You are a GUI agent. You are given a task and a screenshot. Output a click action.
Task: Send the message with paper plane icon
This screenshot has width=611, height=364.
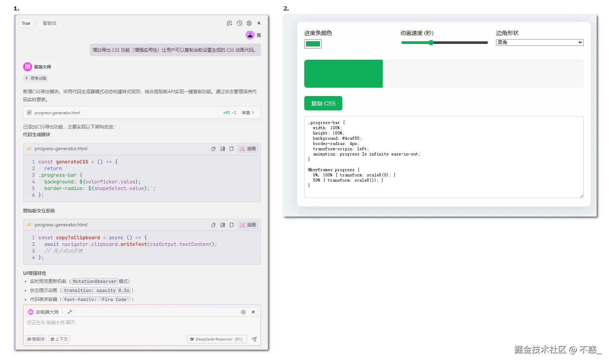point(254,339)
